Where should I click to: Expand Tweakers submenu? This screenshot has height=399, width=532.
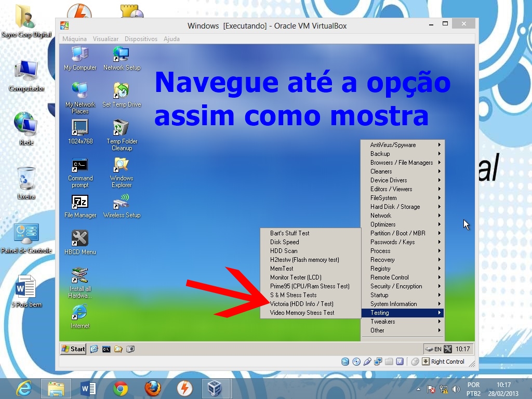pos(403,321)
